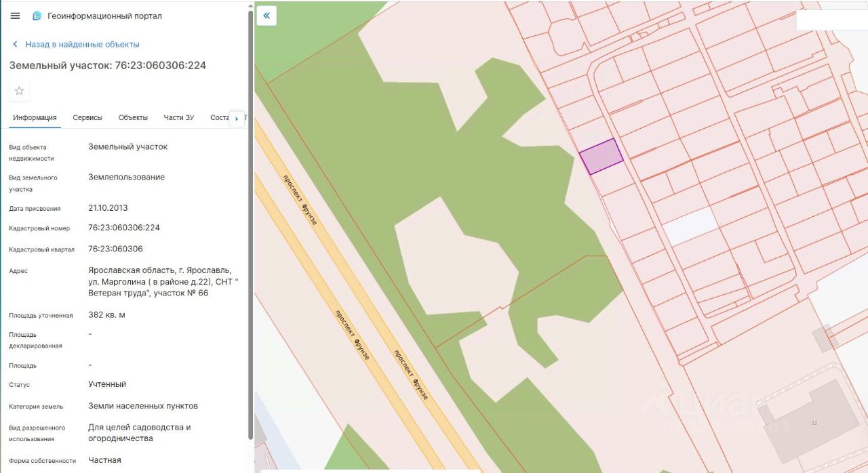Click the Вид объекта недвижимости label

31,152
